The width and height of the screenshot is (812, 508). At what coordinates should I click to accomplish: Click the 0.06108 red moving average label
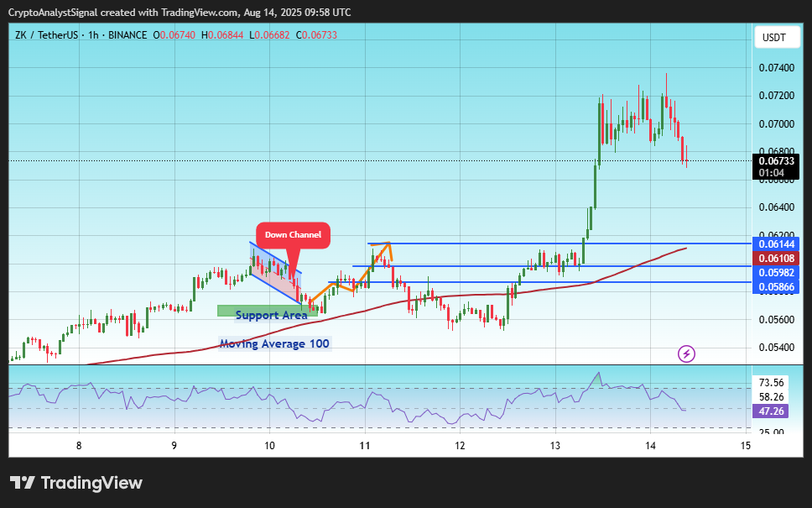pos(776,258)
